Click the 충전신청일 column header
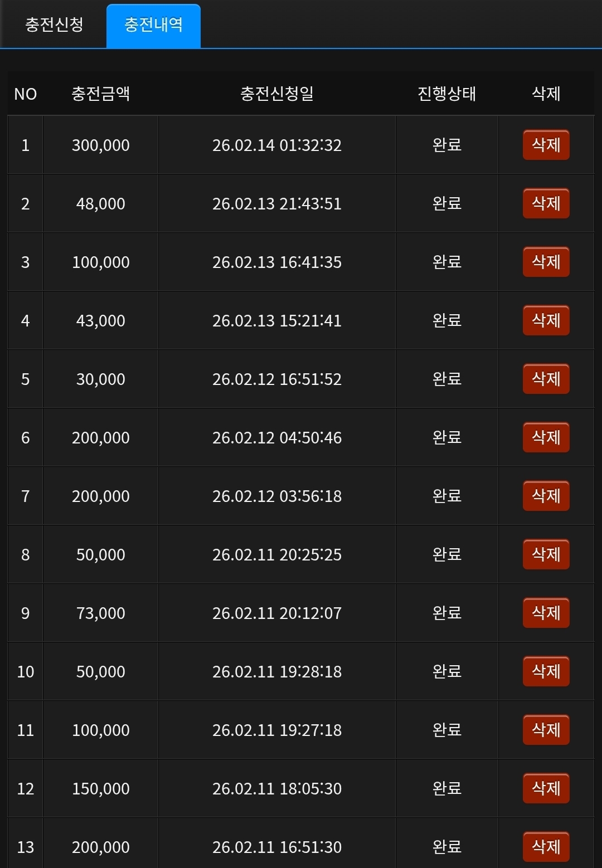Viewport: 602px width, 868px height. (276, 94)
